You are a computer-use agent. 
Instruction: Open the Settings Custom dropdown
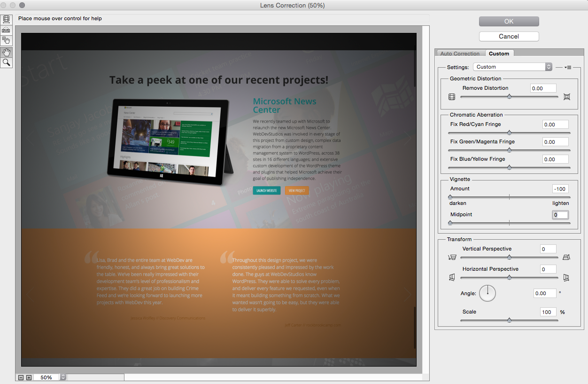[x=512, y=67]
